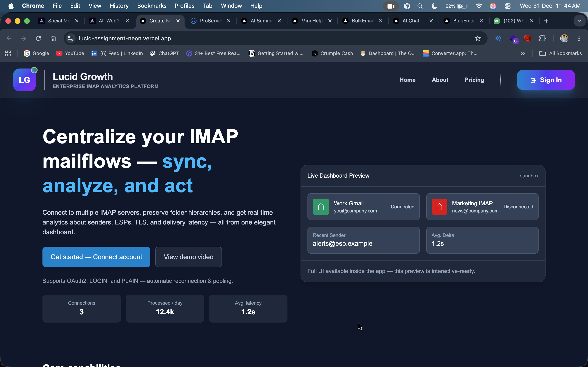Expand the tab search dropdown arrow
Screen dimensions: 588x367
pos(580,21)
